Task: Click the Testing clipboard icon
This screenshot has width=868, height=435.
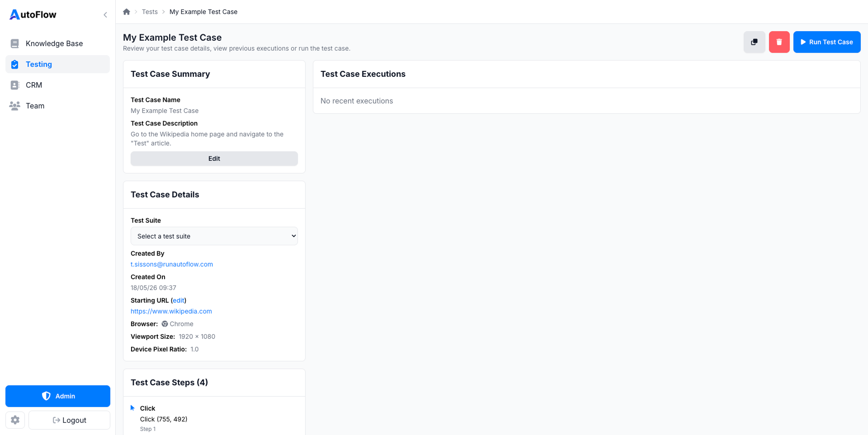Action: (15, 64)
